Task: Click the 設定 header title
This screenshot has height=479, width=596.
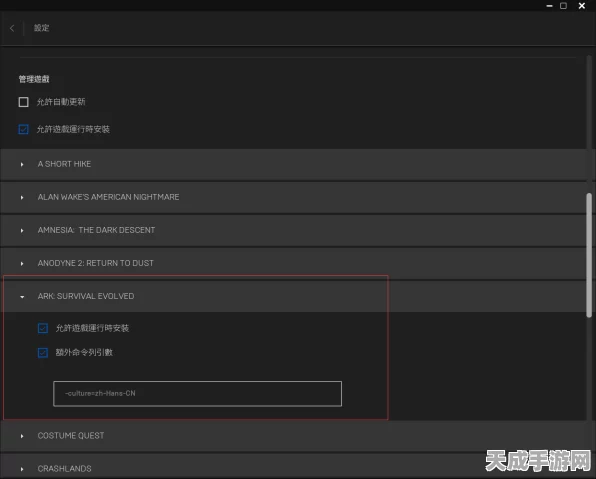Action: pos(41,28)
